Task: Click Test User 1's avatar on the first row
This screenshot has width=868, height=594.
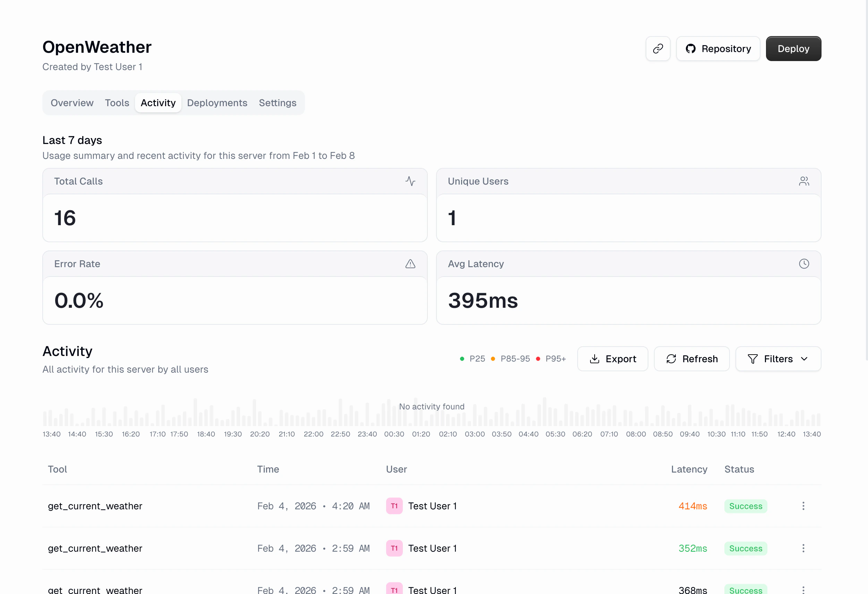Action: 394,506
